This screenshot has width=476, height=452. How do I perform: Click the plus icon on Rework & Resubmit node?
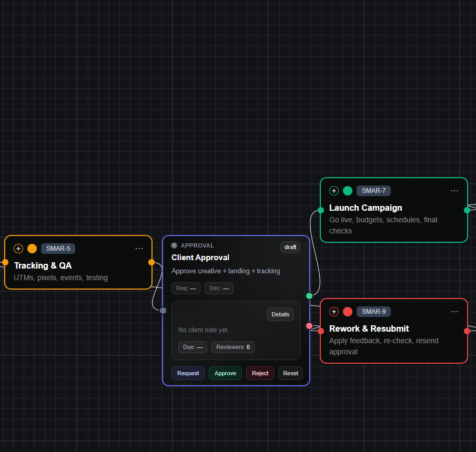(334, 312)
